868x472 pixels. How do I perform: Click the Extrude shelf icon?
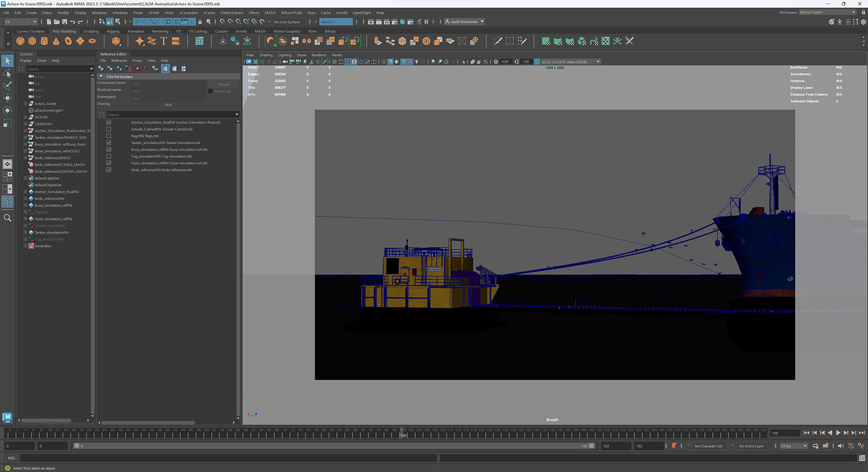coord(378,41)
